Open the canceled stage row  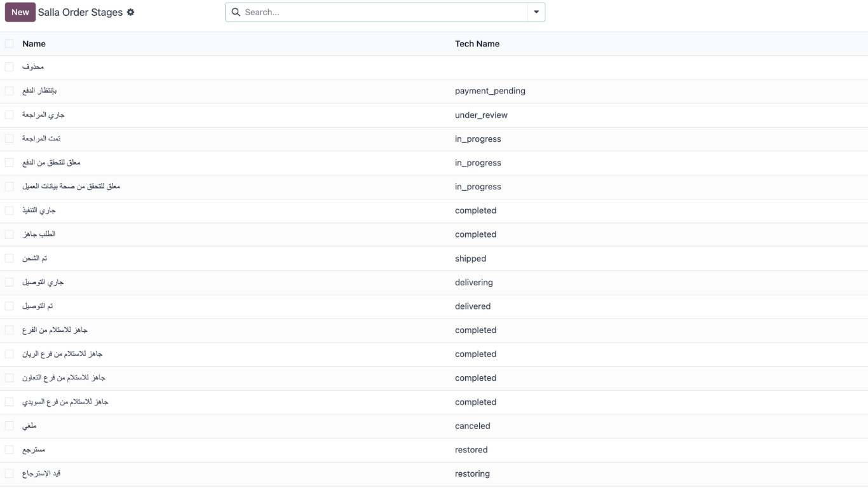pyautogui.click(x=472, y=426)
